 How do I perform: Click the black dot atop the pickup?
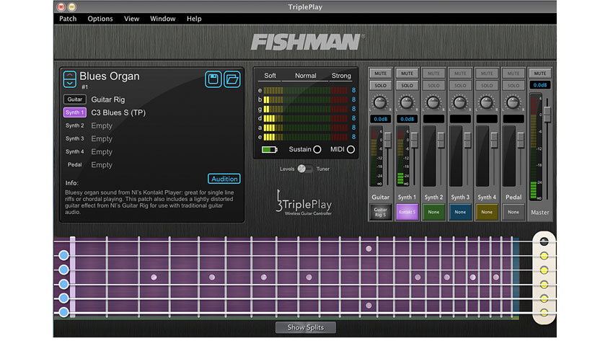544,241
